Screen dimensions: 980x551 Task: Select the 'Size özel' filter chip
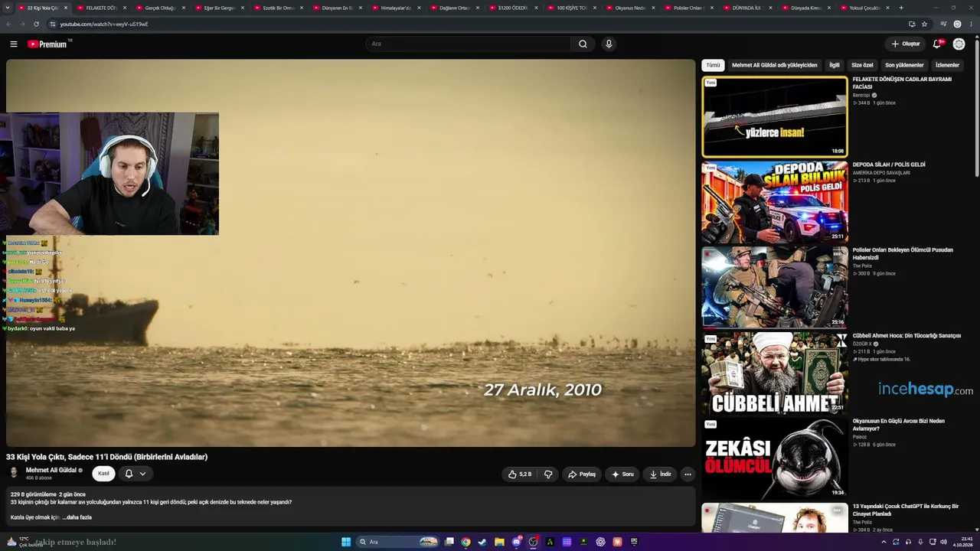862,65
